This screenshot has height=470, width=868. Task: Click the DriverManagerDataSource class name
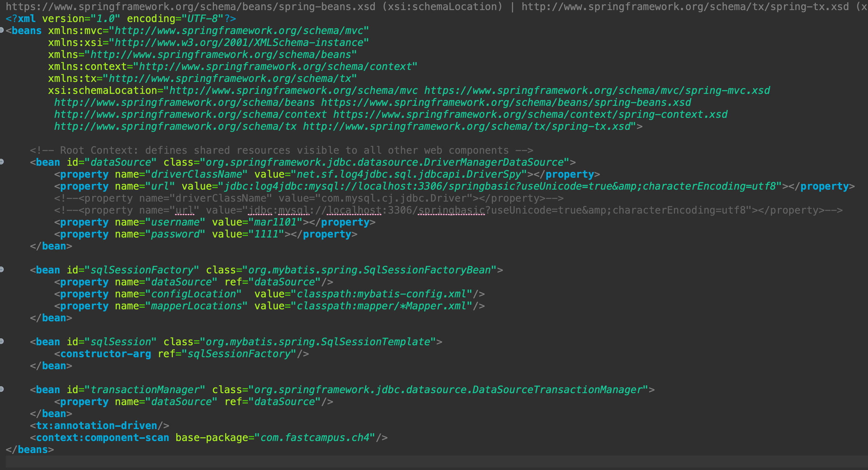[494, 162]
